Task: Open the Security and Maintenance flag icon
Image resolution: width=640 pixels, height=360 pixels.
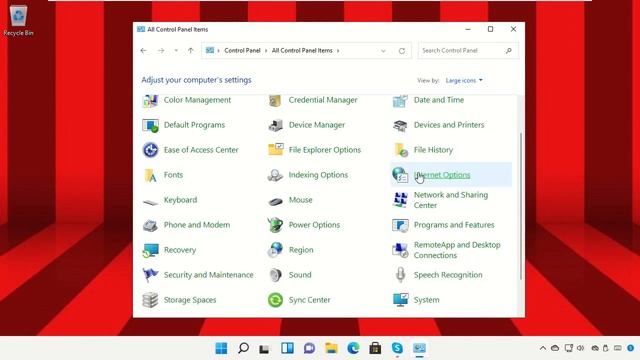Action: [x=150, y=275]
